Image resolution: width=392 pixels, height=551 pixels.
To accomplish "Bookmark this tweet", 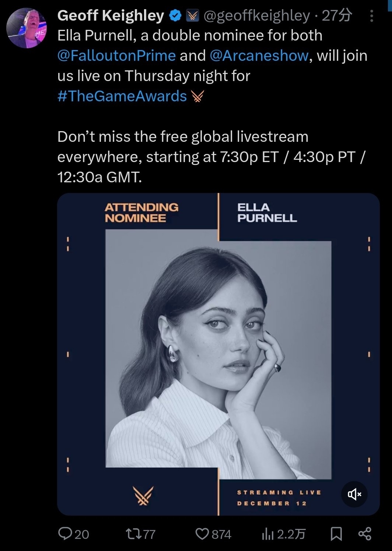I will pyautogui.click(x=336, y=534).
